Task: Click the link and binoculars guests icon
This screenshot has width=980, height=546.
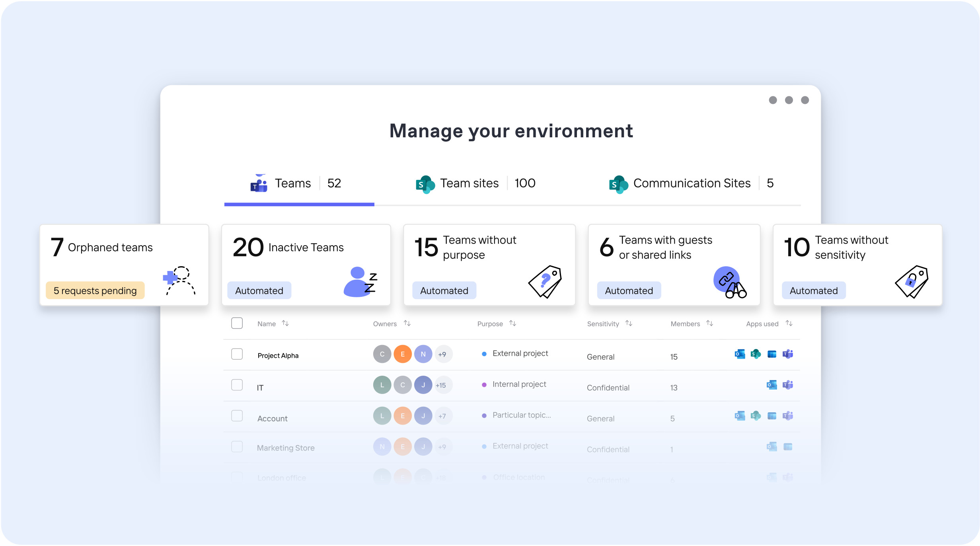Action: (729, 282)
